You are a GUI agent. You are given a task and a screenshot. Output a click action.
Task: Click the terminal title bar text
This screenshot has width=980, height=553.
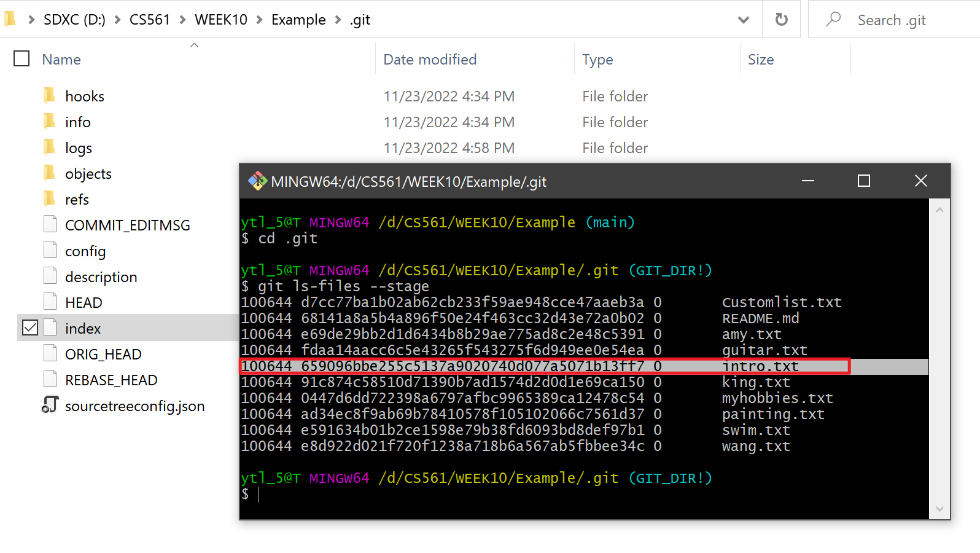pos(409,182)
